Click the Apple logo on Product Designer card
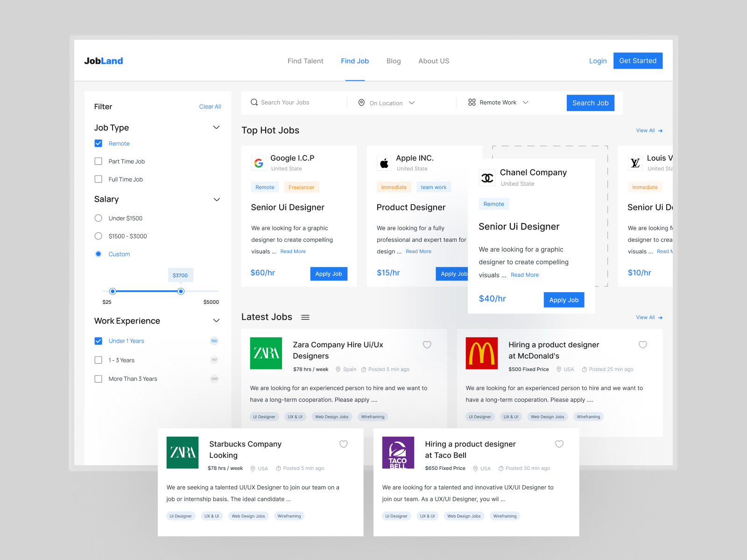 [x=384, y=163]
